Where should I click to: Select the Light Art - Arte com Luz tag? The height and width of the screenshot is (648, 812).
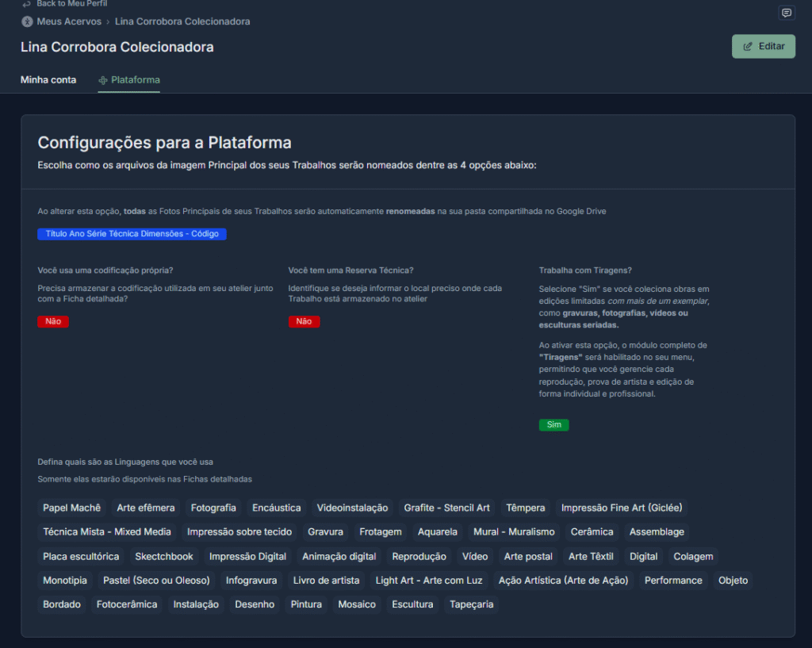428,581
